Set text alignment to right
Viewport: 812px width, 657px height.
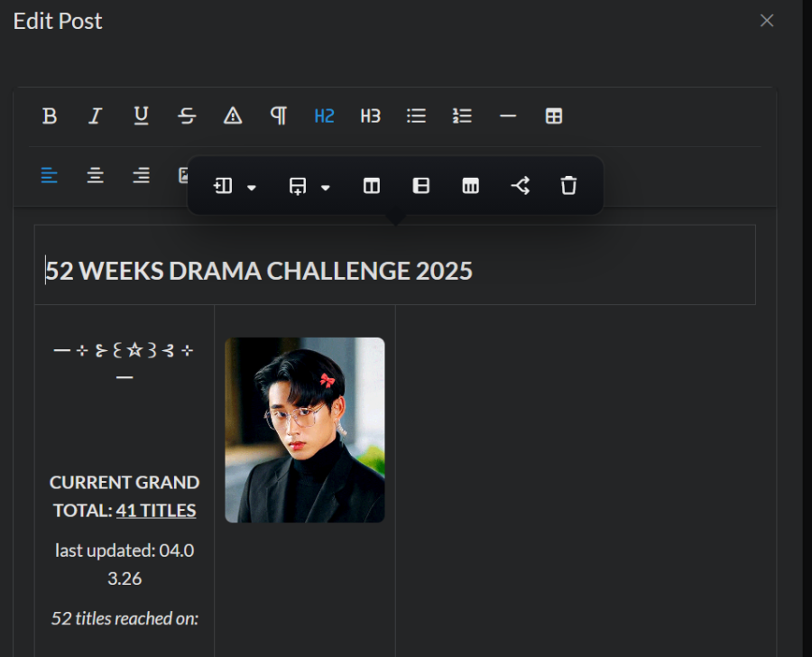tap(141, 176)
